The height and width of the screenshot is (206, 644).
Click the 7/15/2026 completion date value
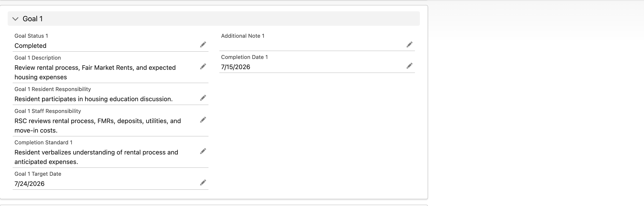(x=236, y=67)
